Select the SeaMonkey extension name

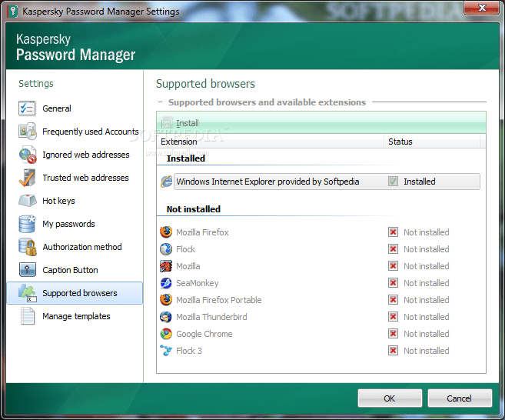[198, 283]
